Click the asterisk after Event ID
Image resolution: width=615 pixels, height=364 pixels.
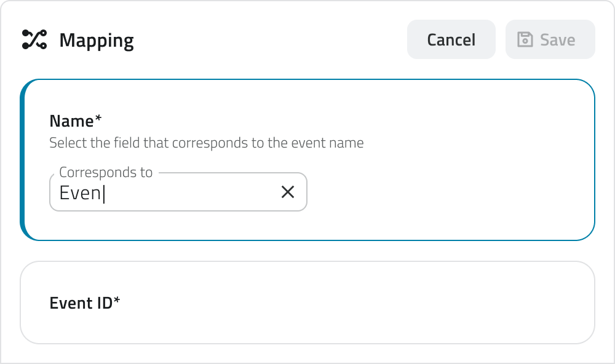(x=117, y=301)
